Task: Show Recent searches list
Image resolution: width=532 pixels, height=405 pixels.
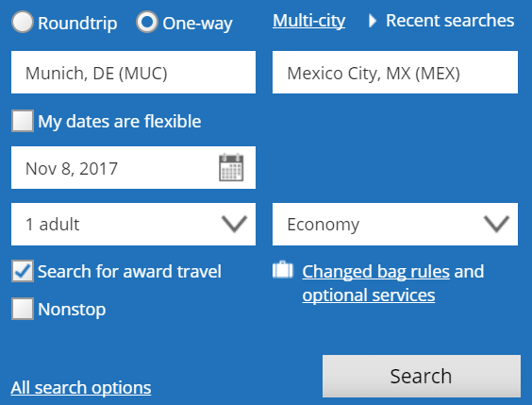Action: [x=450, y=21]
